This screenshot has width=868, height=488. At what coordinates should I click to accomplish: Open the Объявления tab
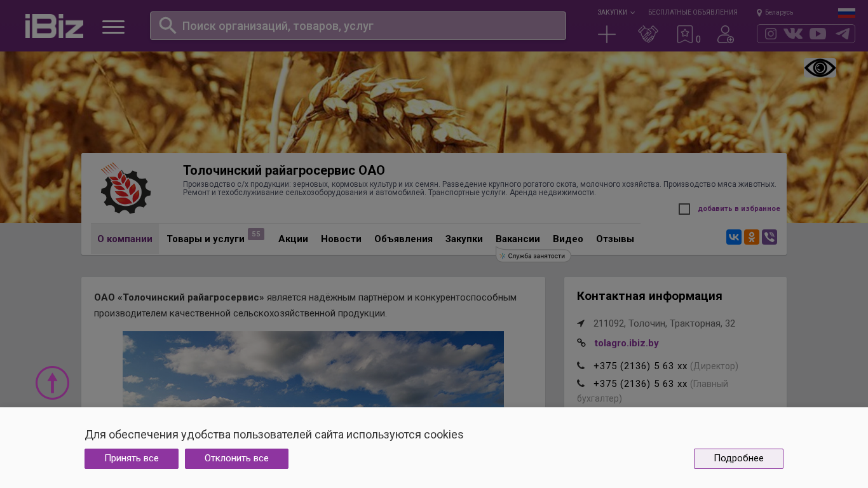tap(403, 239)
